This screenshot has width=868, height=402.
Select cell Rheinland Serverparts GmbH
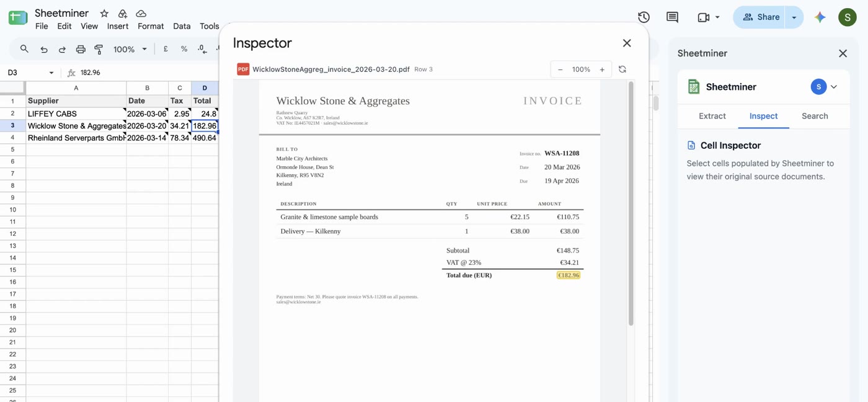click(76, 138)
